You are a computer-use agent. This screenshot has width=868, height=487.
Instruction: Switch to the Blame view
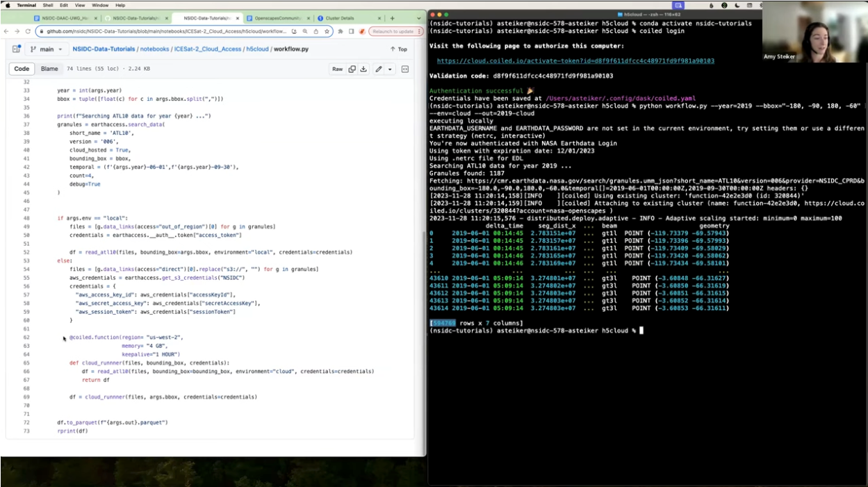(49, 69)
